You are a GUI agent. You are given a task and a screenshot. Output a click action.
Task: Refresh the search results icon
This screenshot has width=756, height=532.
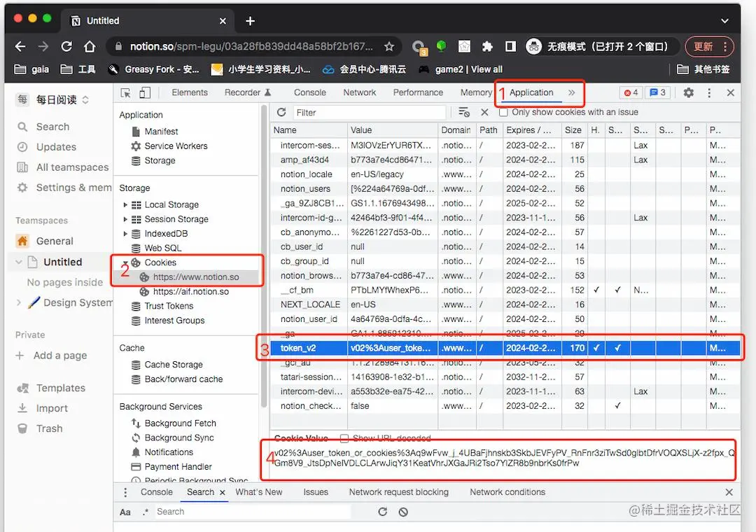[382, 512]
